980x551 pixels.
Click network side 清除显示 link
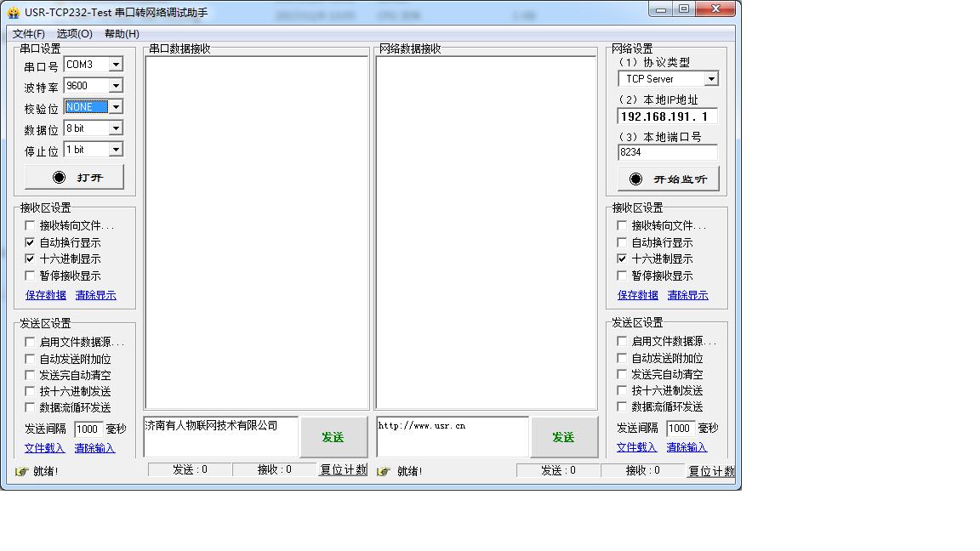(687, 295)
